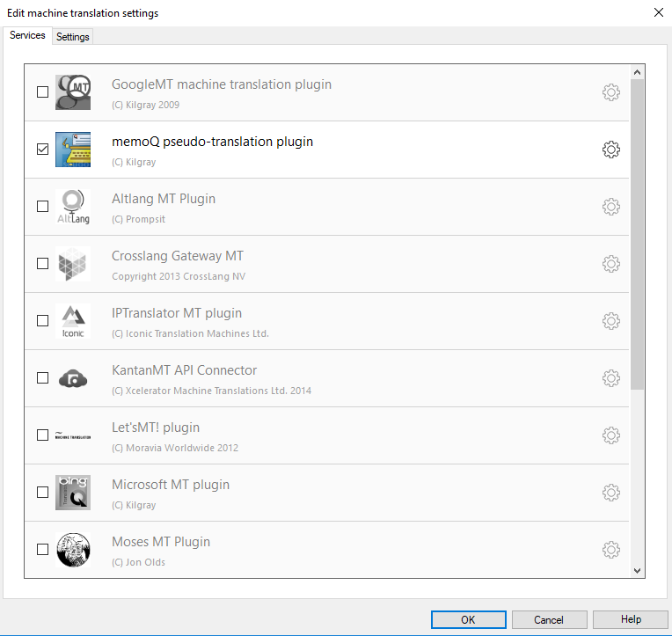Enable the Altlang MT Plugin checkbox
The height and width of the screenshot is (636, 672).
coord(42,206)
